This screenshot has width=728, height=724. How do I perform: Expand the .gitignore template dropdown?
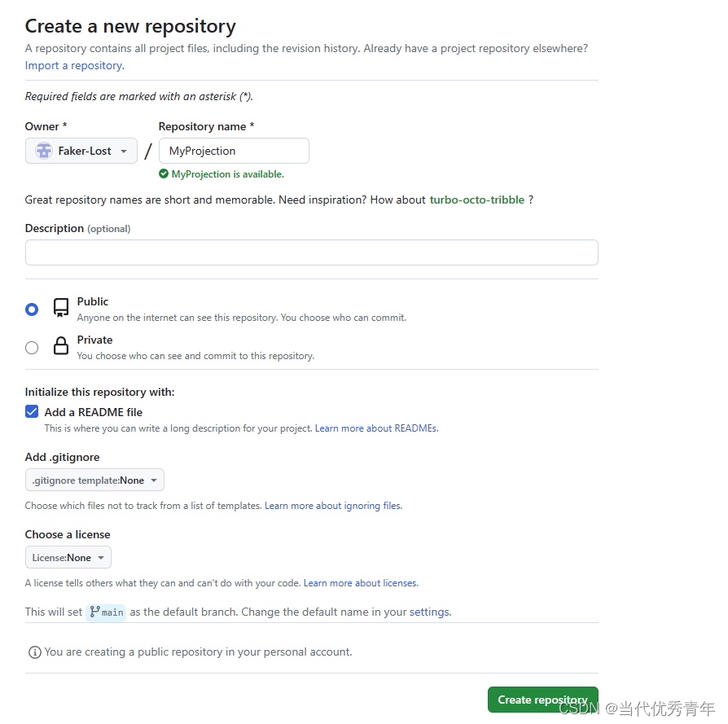point(94,480)
